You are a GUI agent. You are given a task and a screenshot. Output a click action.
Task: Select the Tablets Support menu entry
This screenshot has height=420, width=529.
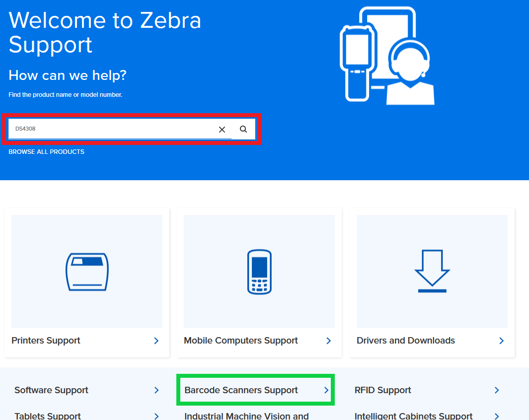tap(47, 416)
